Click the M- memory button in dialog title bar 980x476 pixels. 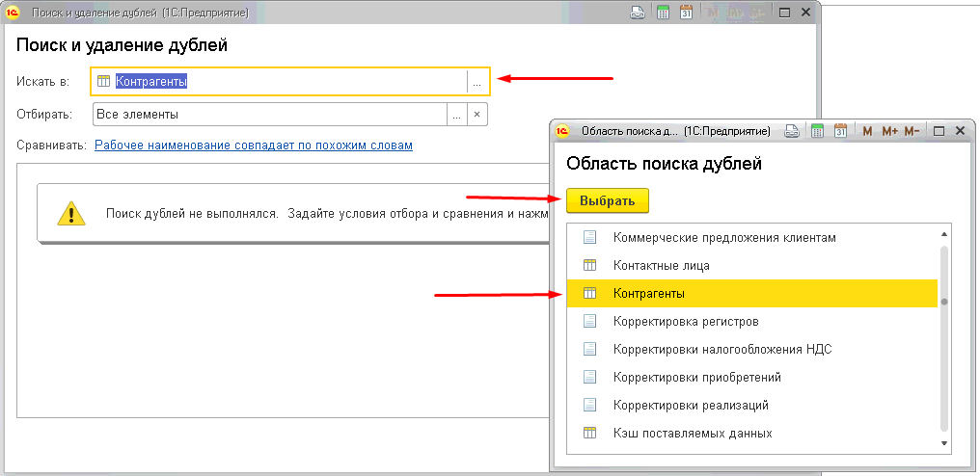coord(912,131)
